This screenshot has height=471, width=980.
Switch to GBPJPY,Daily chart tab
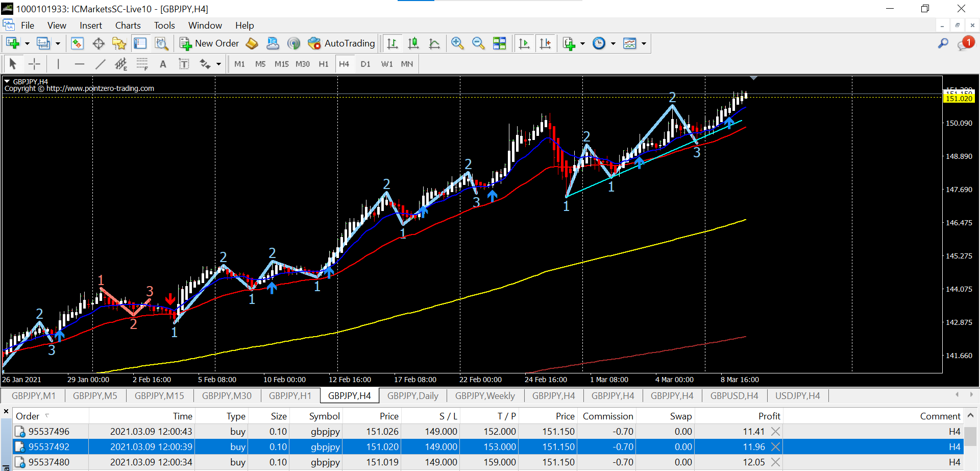coord(412,396)
